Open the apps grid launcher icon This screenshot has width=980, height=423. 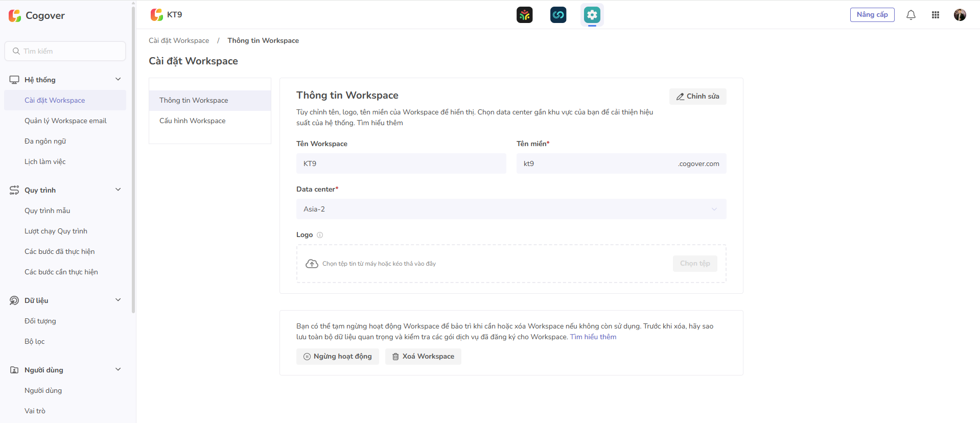(x=936, y=15)
